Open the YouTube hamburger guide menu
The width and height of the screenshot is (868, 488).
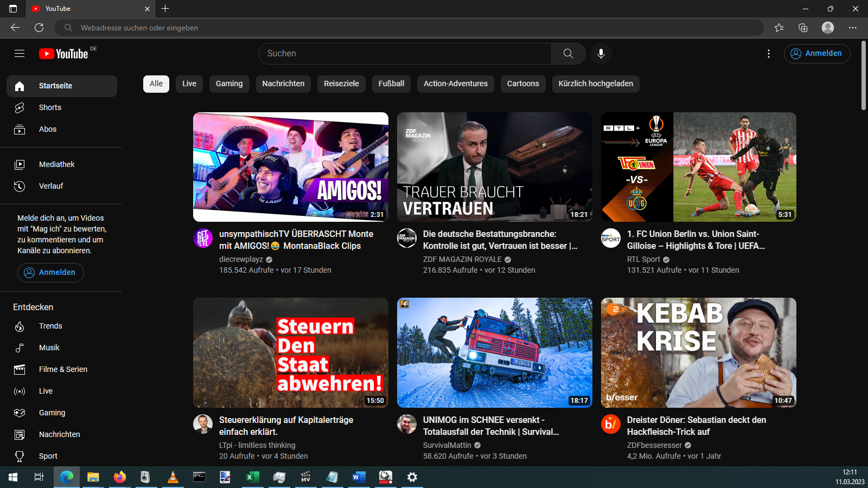20,53
